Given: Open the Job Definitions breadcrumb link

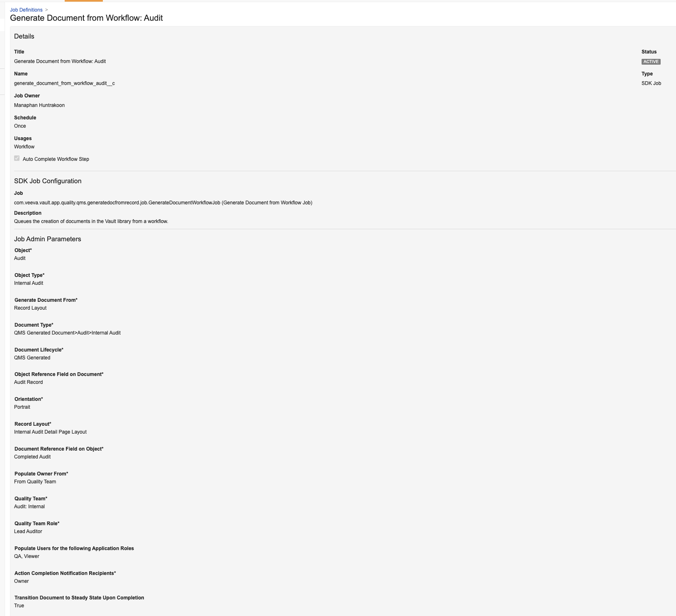Looking at the screenshot, I should pyautogui.click(x=26, y=10).
